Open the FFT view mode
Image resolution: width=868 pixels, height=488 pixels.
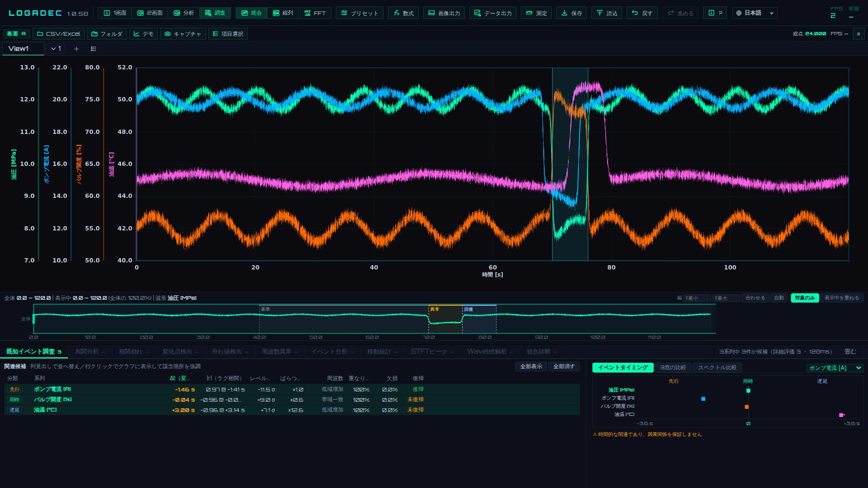tap(315, 13)
